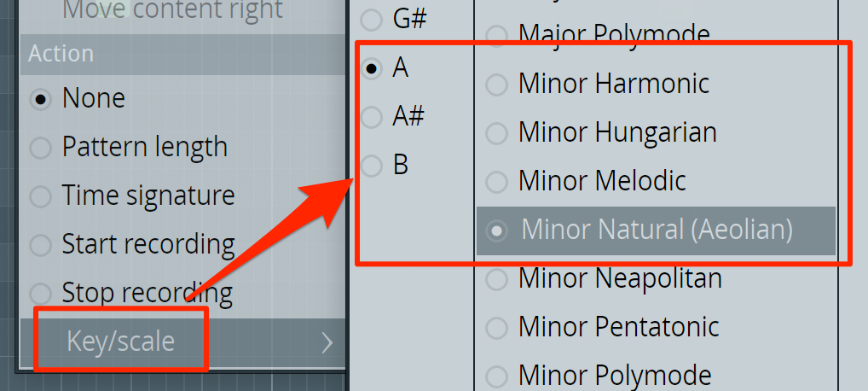Expand Key/scale submenu chevron arrow

[327, 342]
